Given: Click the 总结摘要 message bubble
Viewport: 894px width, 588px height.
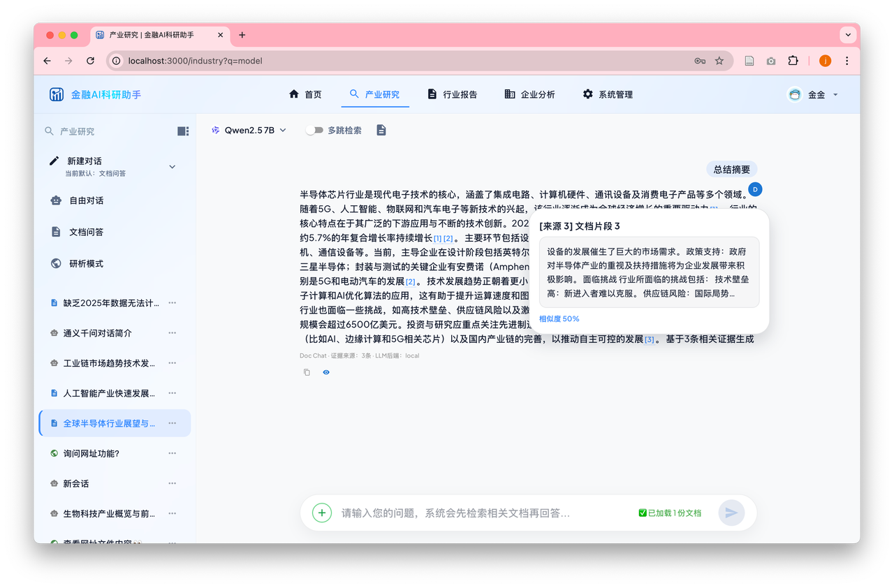Looking at the screenshot, I should point(732,169).
